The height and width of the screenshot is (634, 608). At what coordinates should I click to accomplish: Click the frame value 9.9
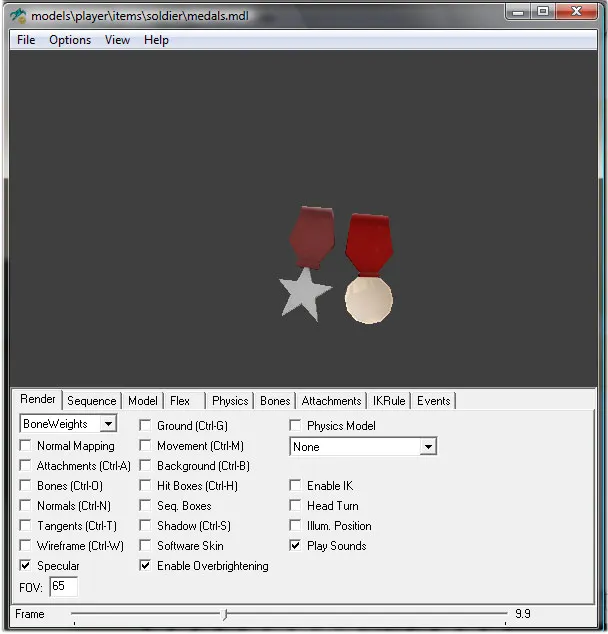[x=523, y=614]
